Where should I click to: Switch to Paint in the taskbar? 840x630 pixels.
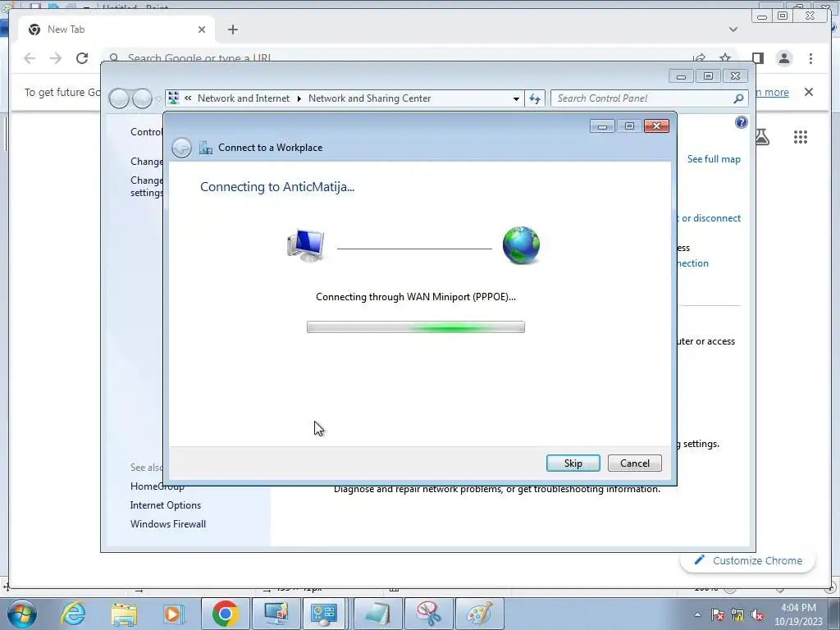(x=479, y=614)
